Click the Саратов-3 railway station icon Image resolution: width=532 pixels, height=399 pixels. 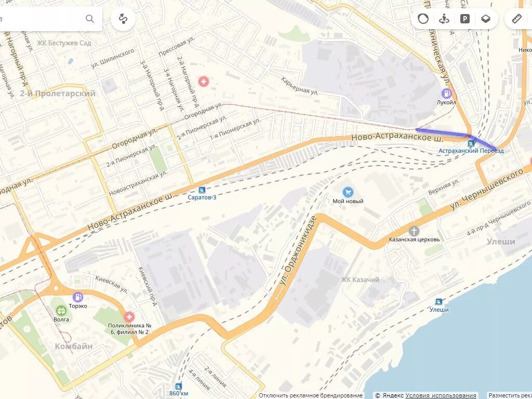(x=202, y=190)
